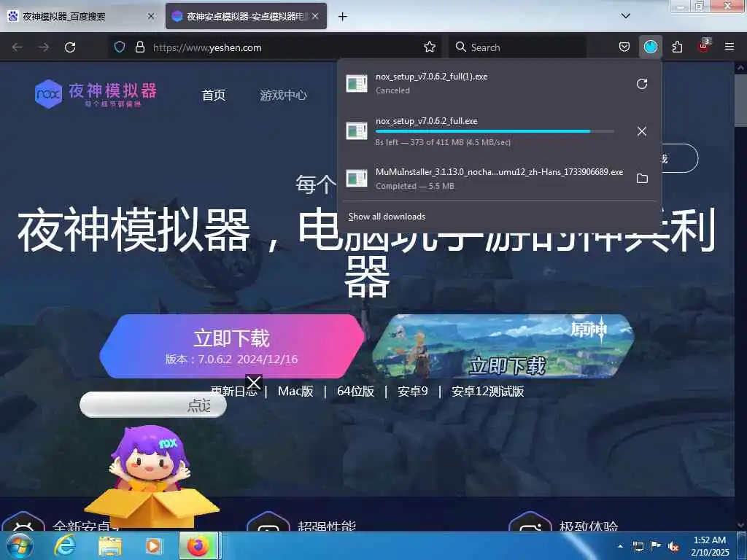Show all downloads
747x560 pixels.
[387, 216]
